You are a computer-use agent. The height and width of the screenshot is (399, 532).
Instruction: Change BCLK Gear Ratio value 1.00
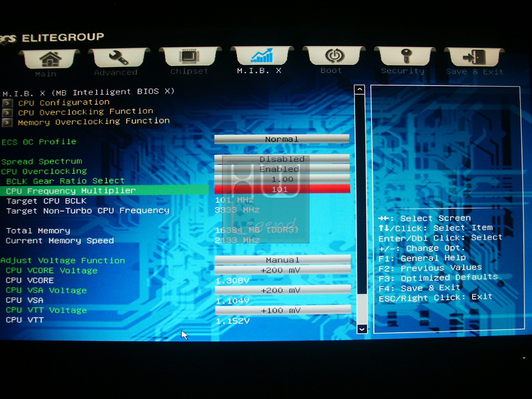tap(282, 179)
